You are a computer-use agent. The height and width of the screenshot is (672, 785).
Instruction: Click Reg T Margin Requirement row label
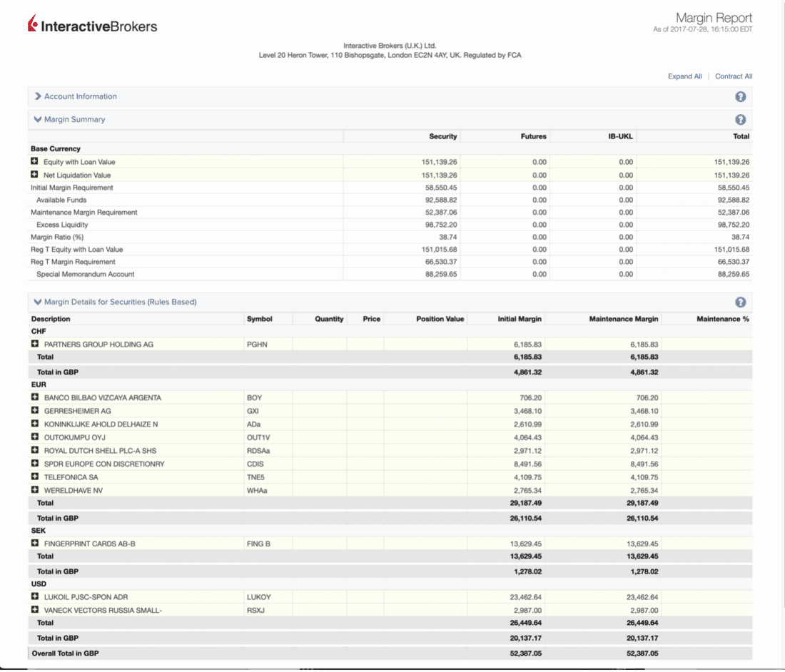point(73,262)
